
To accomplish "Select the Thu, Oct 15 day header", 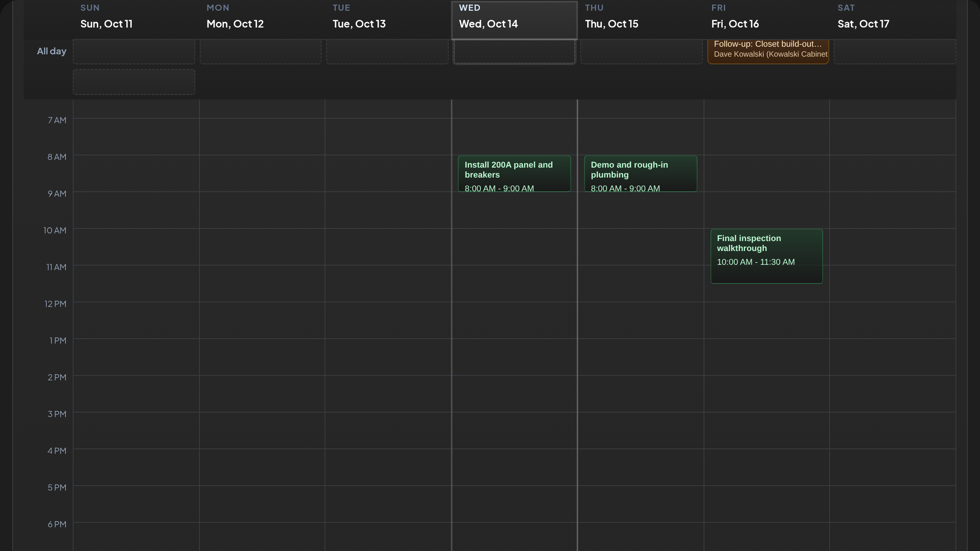I will click(640, 20).
